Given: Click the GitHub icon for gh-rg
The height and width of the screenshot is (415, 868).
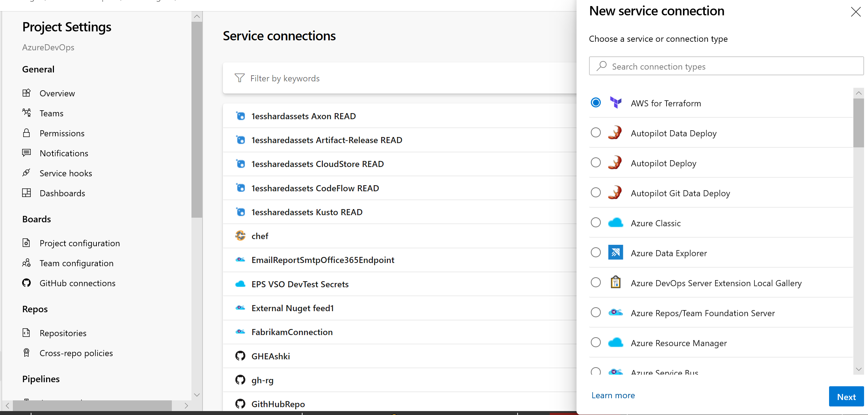Looking at the screenshot, I should coord(240,380).
